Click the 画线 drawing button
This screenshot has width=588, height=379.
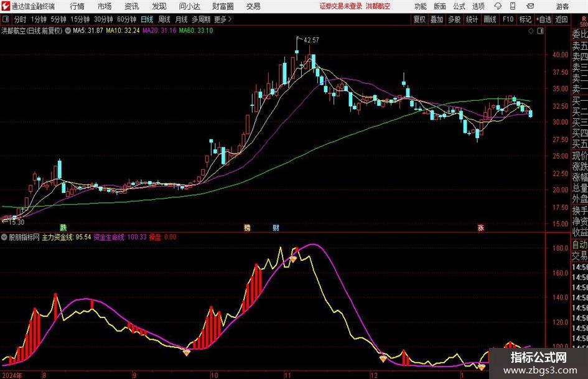coord(490,19)
